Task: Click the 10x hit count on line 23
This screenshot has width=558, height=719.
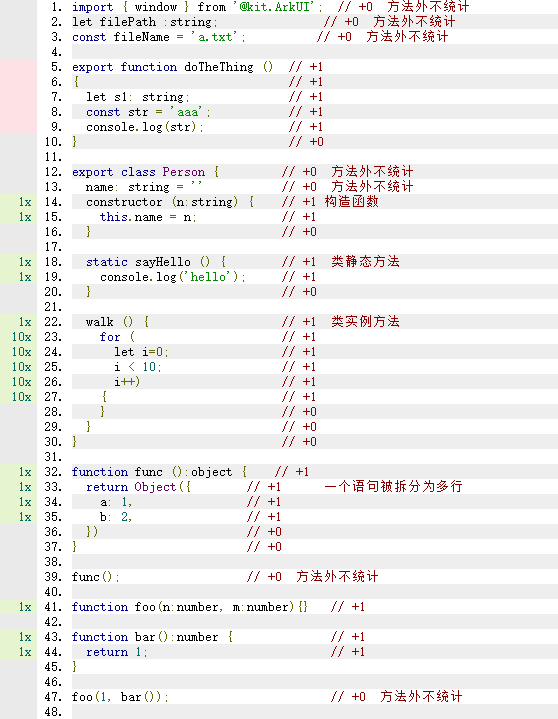Action: pos(22,337)
